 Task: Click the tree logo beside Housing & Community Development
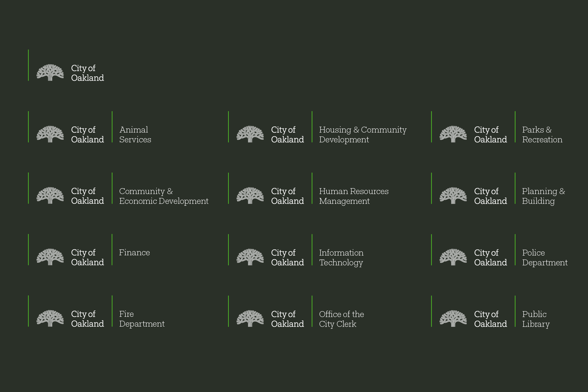coord(250,134)
